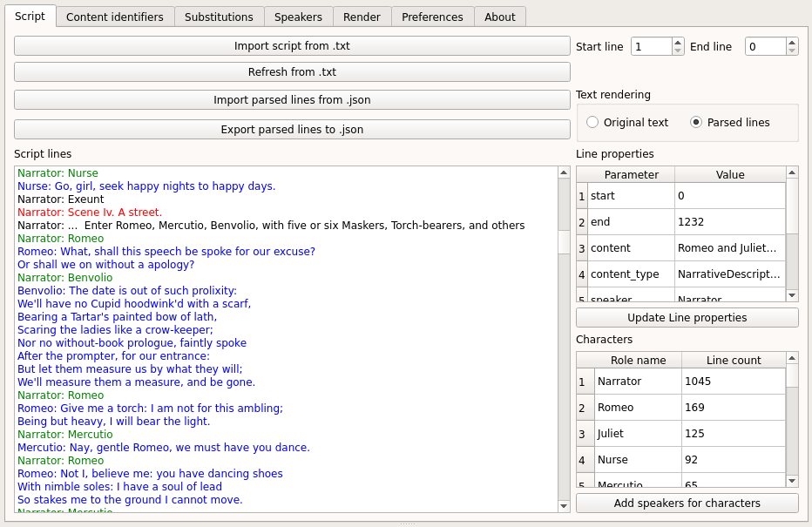
Task: Click the Start line input field
Action: click(652, 46)
